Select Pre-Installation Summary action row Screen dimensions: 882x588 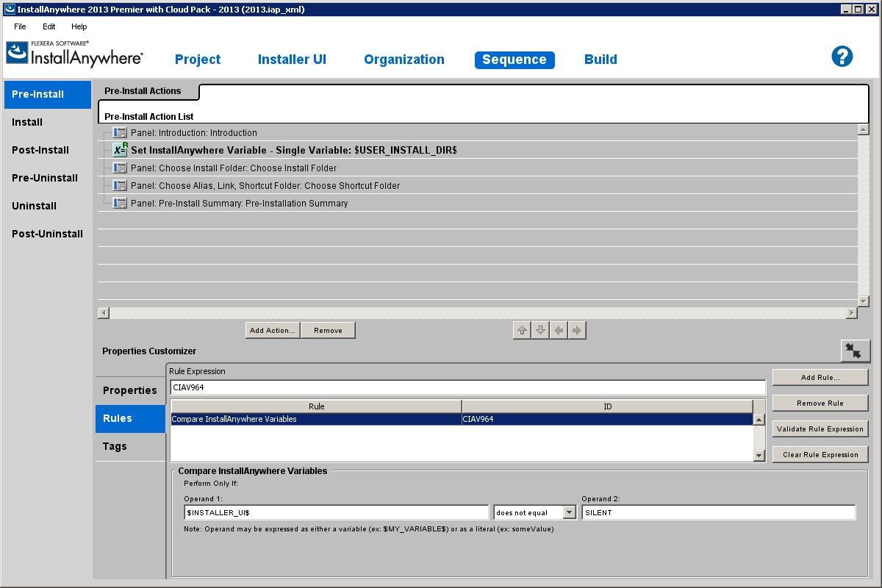(x=478, y=204)
